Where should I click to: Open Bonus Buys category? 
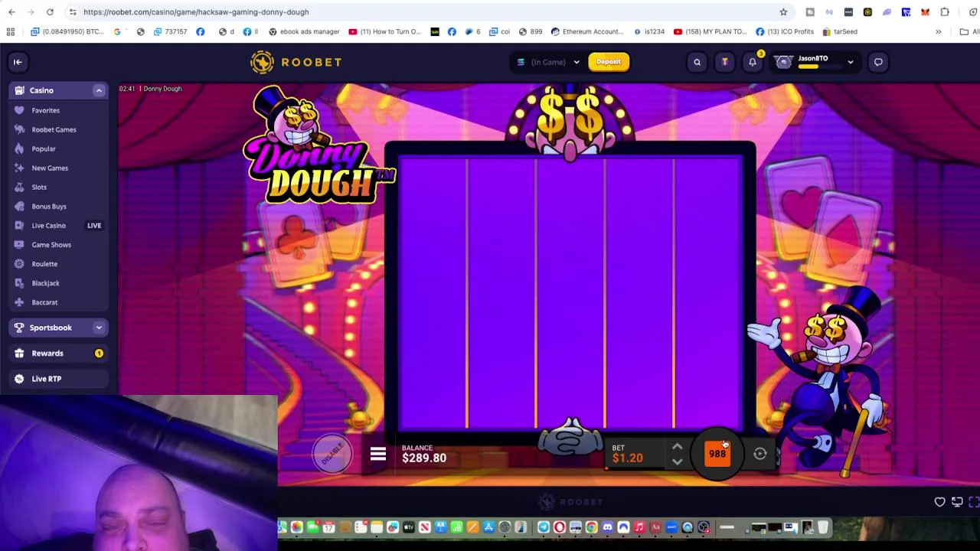click(x=49, y=206)
